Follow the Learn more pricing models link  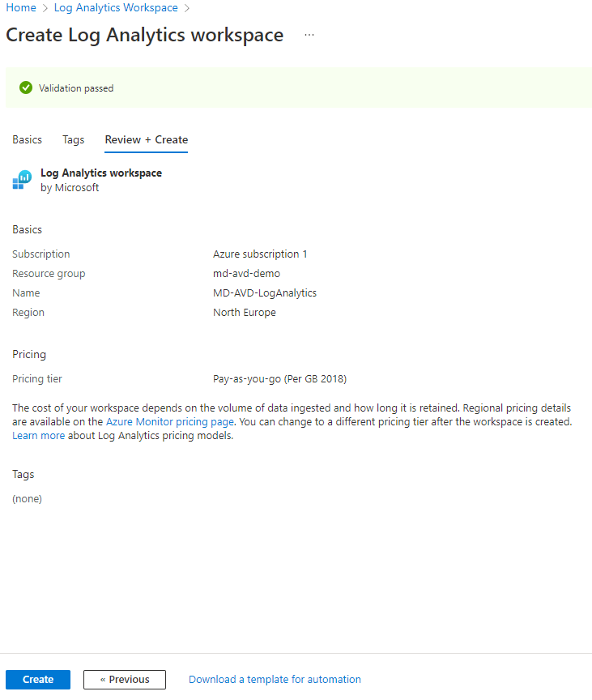click(38, 436)
